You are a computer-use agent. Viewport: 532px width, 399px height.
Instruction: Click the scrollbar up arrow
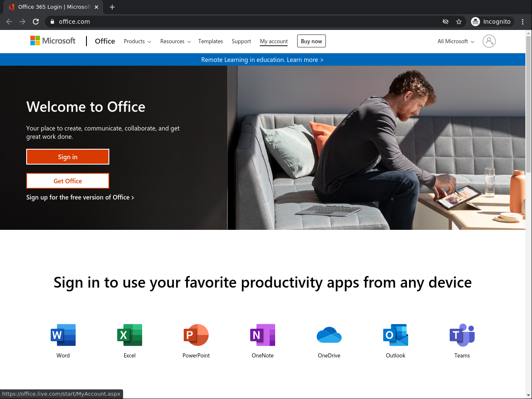click(529, 33)
